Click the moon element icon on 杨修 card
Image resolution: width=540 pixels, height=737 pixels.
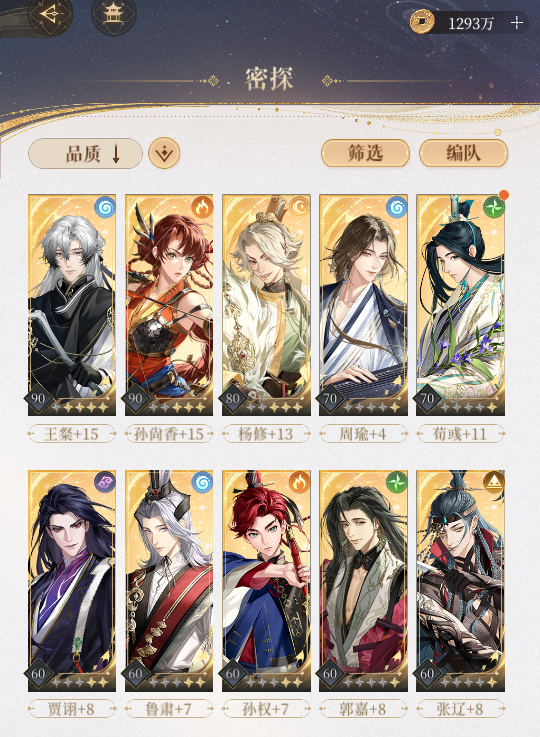(x=300, y=207)
